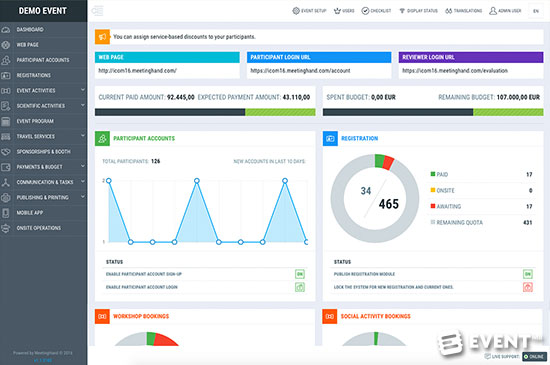The image size is (550, 365).
Task: Click the registration donut chart
Action: click(x=375, y=198)
